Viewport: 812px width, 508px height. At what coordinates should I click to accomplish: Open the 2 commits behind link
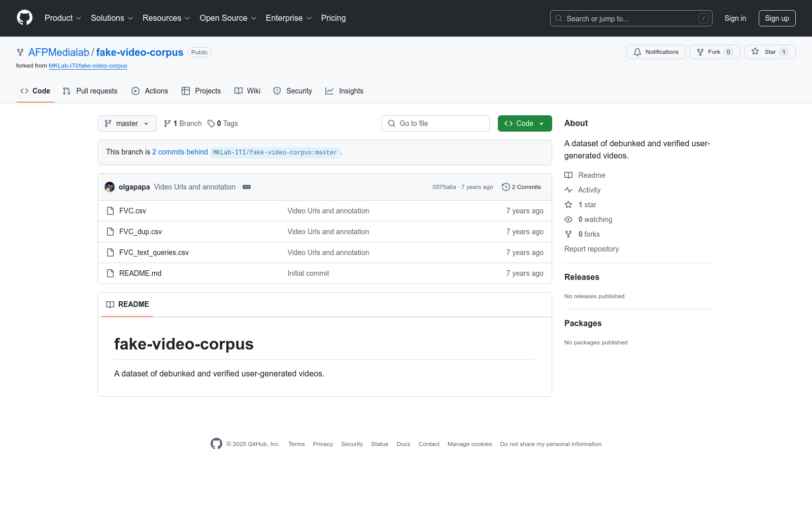coord(180,152)
